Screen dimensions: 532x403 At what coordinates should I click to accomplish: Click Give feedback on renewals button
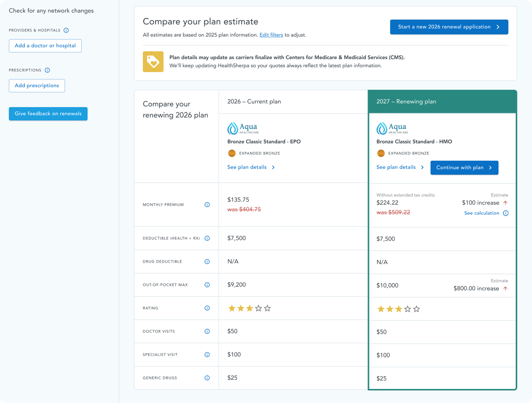(x=48, y=114)
